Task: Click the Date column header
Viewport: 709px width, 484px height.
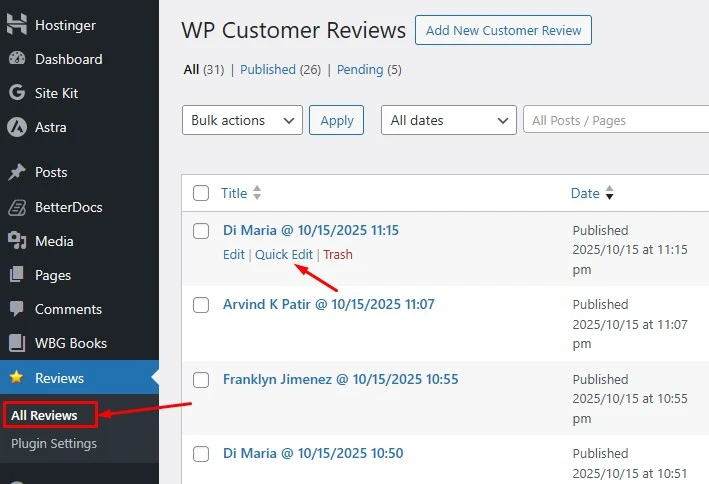Action: point(585,193)
